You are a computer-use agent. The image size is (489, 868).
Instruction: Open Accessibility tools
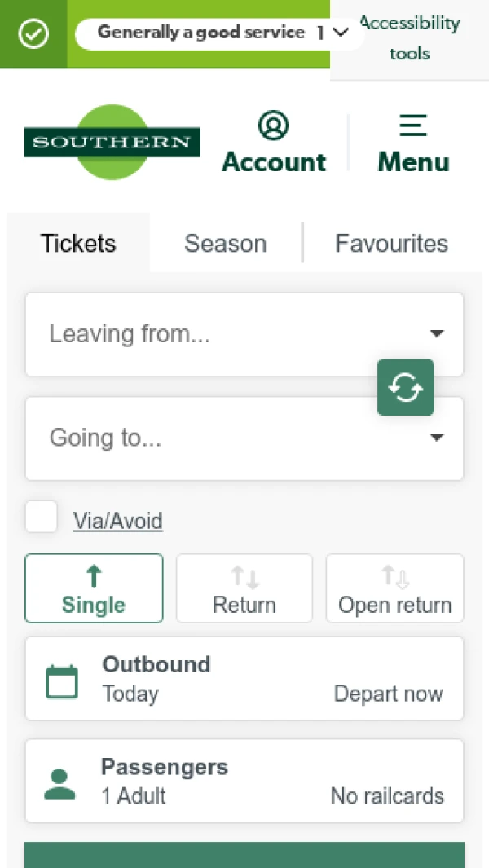[408, 37]
